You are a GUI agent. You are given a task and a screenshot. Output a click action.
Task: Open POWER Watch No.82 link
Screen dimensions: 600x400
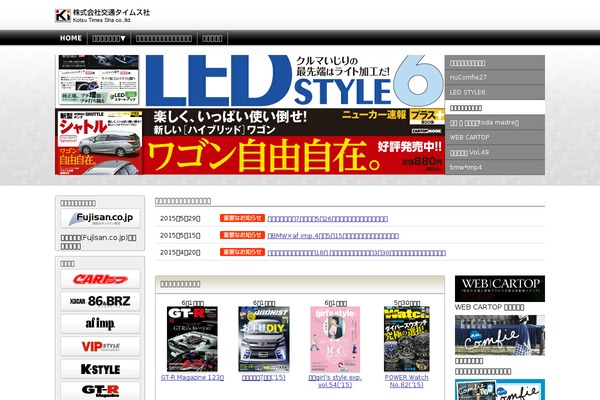407,381
